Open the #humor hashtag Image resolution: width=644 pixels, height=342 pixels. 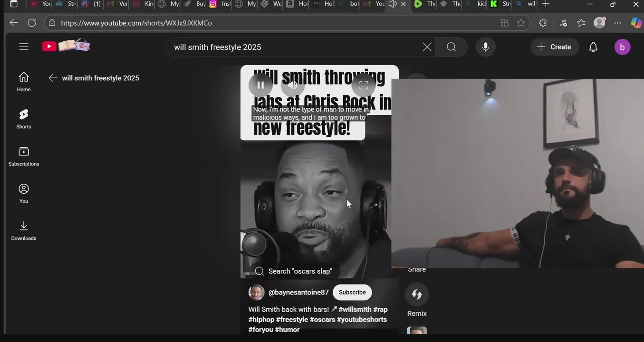287,330
